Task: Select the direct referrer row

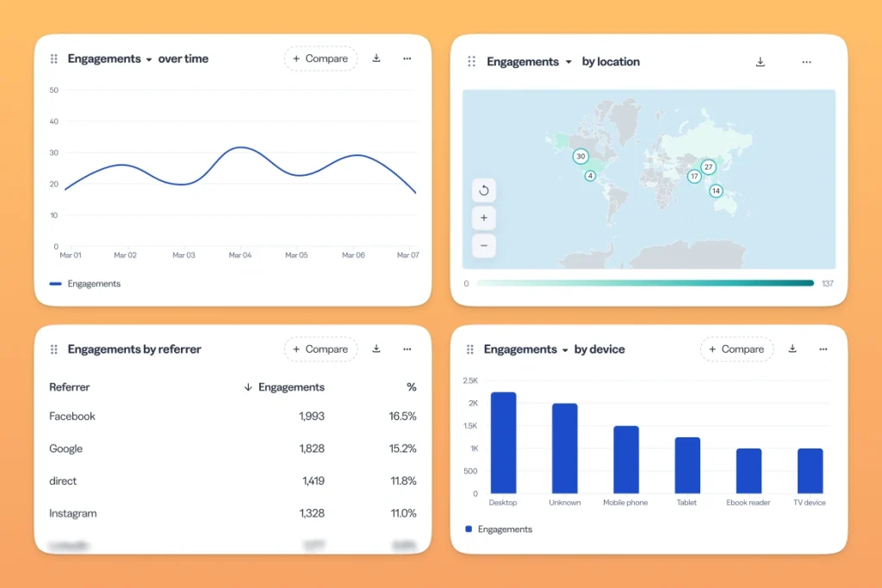Action: [233, 481]
